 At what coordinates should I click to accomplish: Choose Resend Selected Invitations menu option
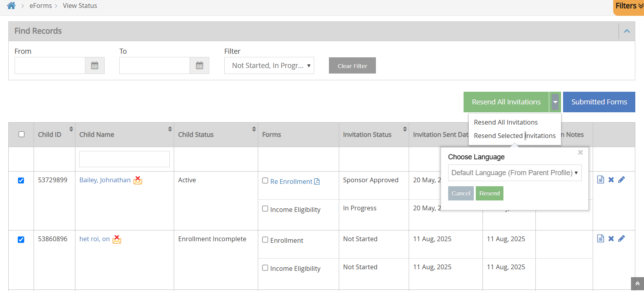[514, 136]
